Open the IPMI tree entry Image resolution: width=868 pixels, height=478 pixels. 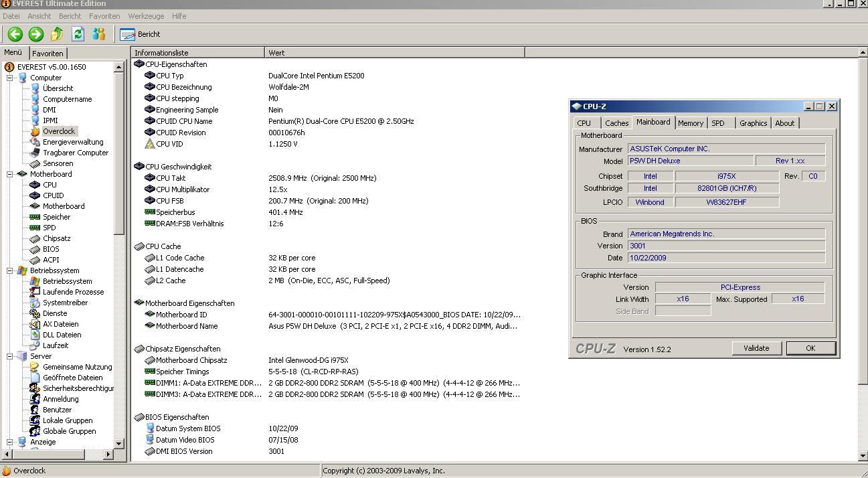tap(50, 121)
